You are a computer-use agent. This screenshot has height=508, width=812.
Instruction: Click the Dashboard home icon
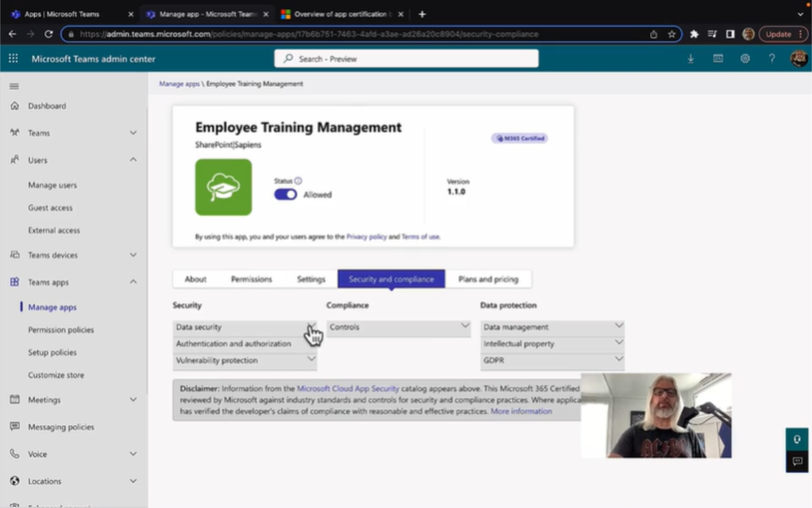(x=15, y=106)
